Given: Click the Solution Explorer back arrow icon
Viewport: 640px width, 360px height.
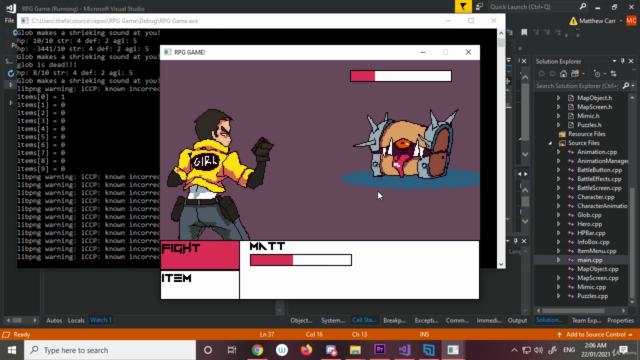Looking at the screenshot, I should click(x=542, y=74).
